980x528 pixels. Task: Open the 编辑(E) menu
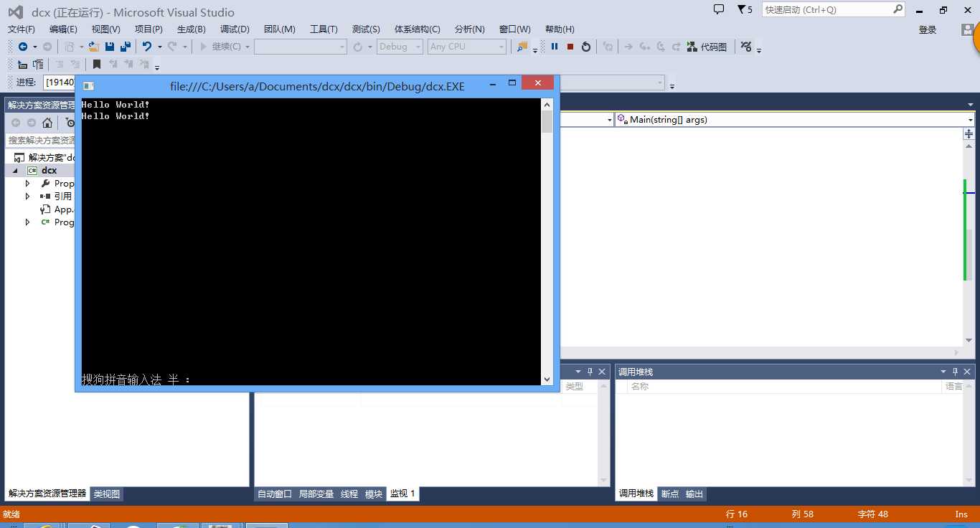pyautogui.click(x=63, y=29)
